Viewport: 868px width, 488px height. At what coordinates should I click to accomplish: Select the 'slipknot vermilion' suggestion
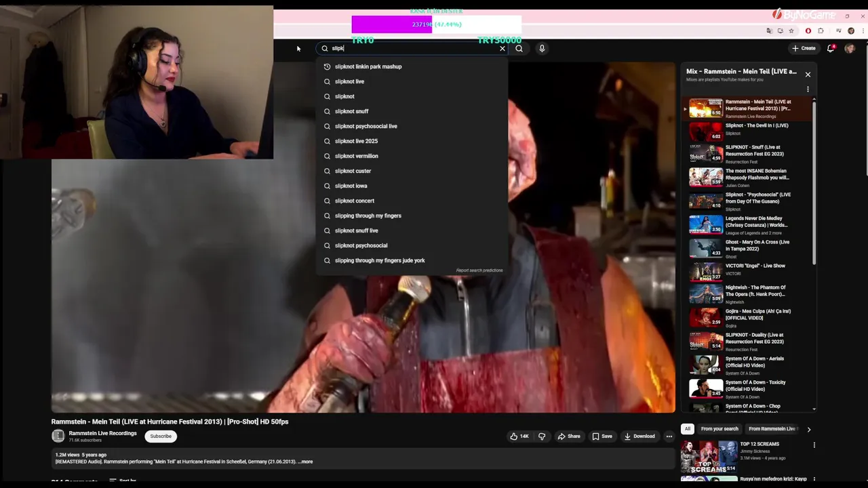(412, 156)
